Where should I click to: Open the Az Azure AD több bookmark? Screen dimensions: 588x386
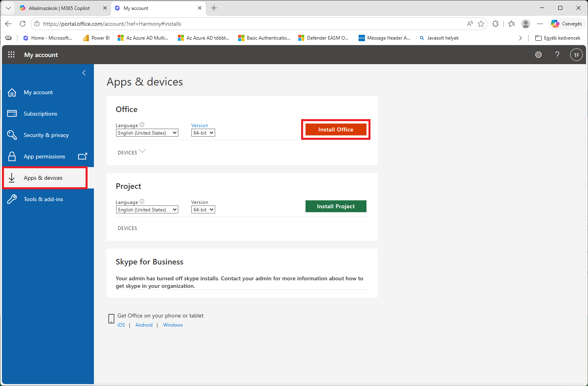pyautogui.click(x=204, y=38)
